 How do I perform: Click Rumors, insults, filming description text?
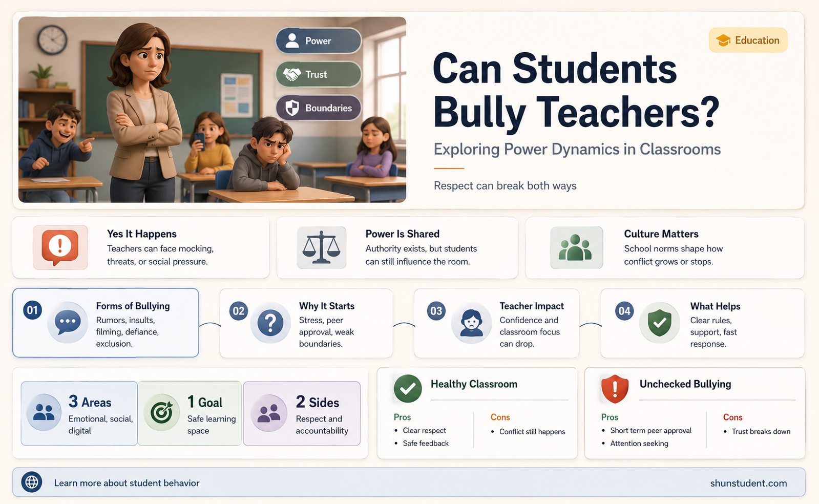coord(128,332)
